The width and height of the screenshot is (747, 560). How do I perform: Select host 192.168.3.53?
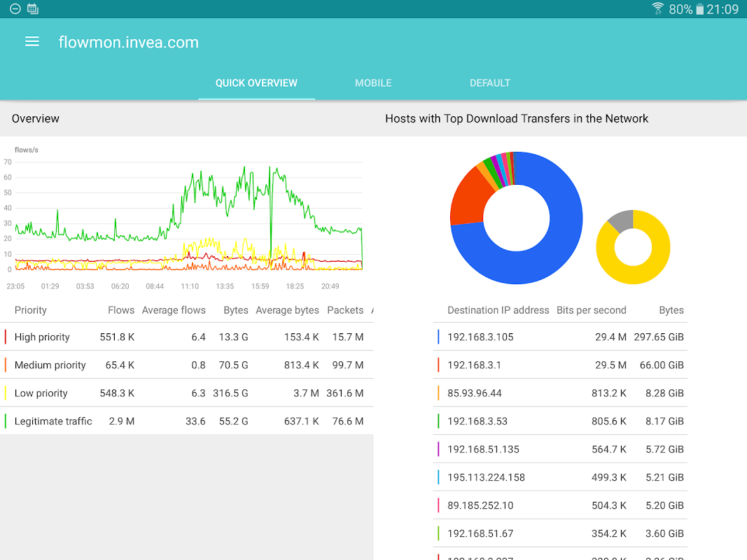click(477, 421)
